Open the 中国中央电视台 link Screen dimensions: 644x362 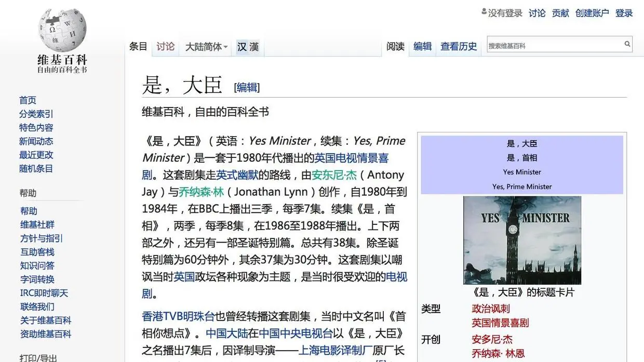point(295,333)
